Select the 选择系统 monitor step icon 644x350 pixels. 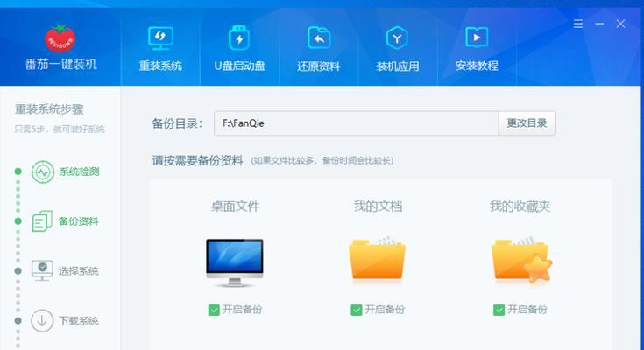click(42, 270)
